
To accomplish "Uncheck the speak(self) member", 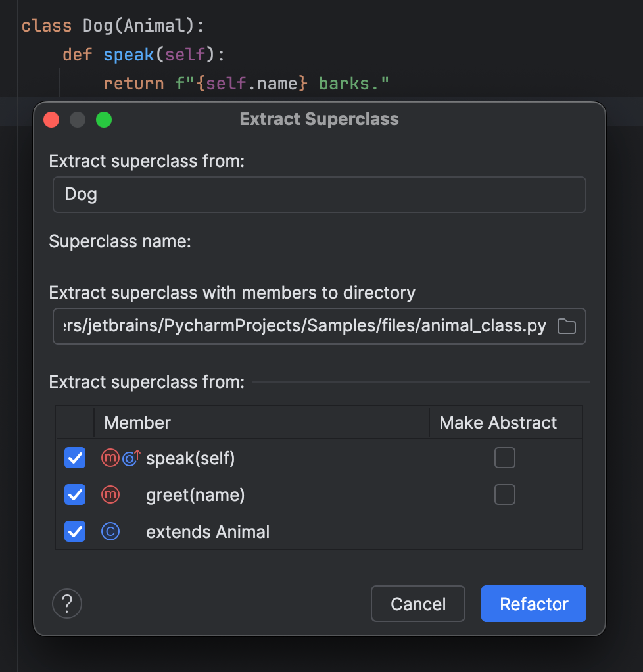I will click(74, 458).
